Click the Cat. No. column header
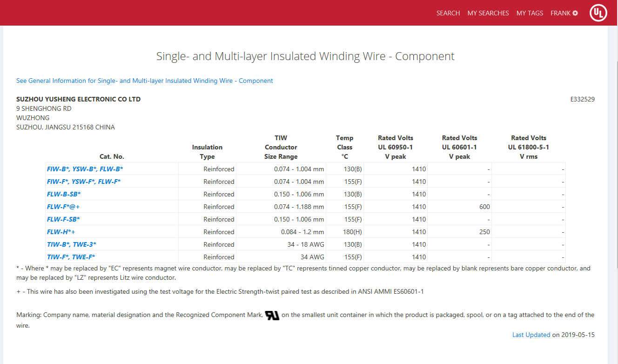Viewport: 618px width, 364px height. (x=112, y=156)
